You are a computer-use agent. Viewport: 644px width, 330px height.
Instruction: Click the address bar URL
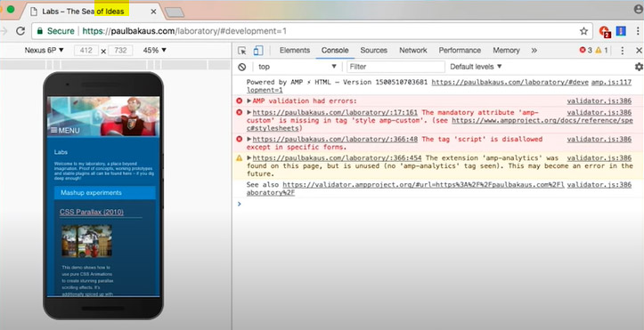pyautogui.click(x=184, y=31)
